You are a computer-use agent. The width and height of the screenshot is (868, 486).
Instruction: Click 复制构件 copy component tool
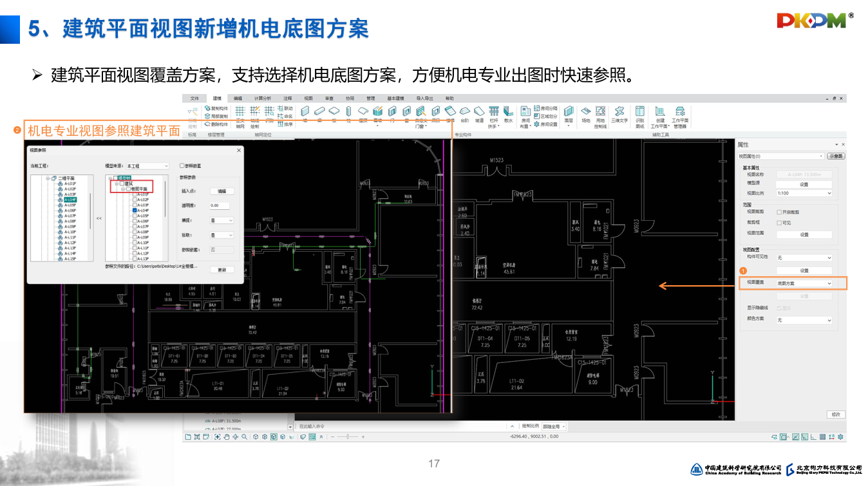216,108
